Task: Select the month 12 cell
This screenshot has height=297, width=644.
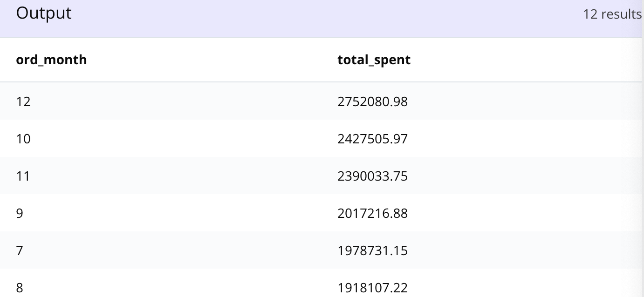Action: coord(23,101)
